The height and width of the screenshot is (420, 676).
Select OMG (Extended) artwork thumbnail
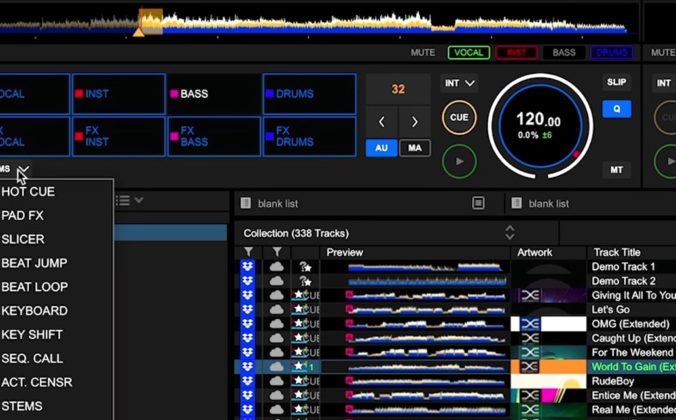click(548, 324)
